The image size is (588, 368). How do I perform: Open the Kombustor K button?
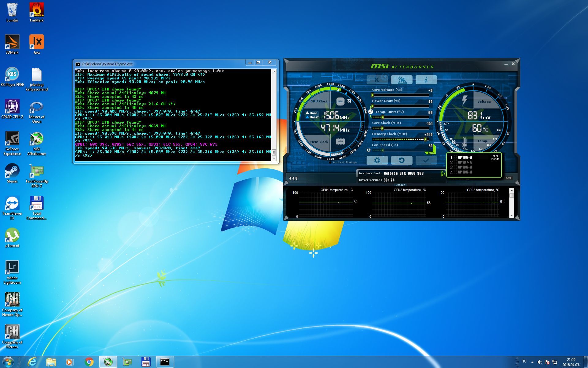click(x=377, y=80)
